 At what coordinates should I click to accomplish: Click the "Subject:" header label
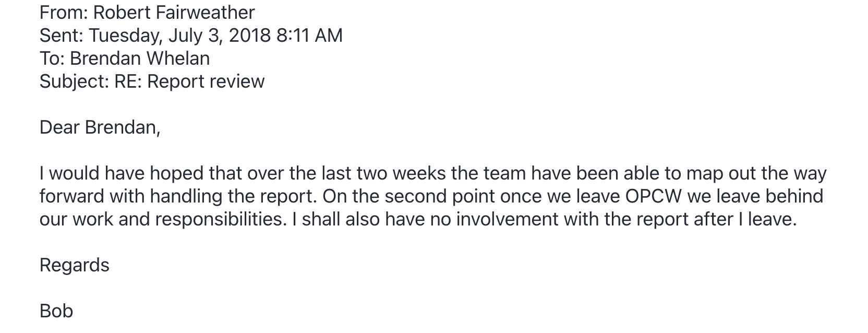75,81
